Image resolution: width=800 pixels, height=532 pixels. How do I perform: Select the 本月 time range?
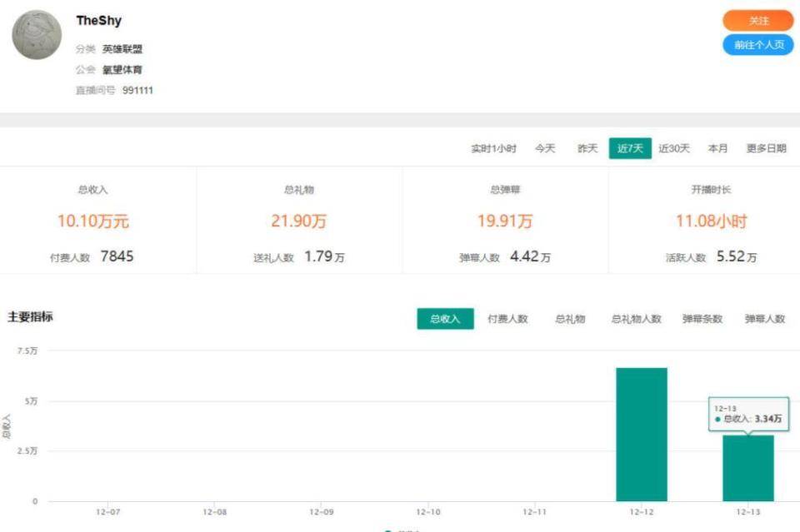click(717, 149)
